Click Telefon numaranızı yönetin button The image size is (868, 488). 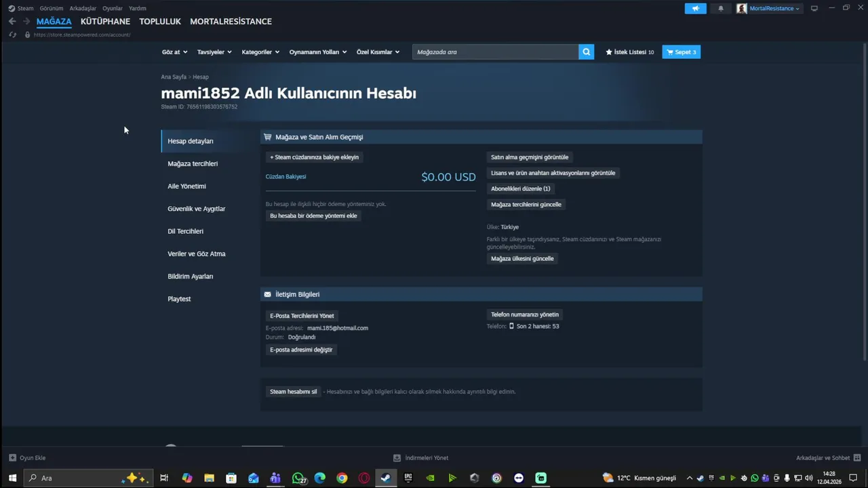point(525,314)
